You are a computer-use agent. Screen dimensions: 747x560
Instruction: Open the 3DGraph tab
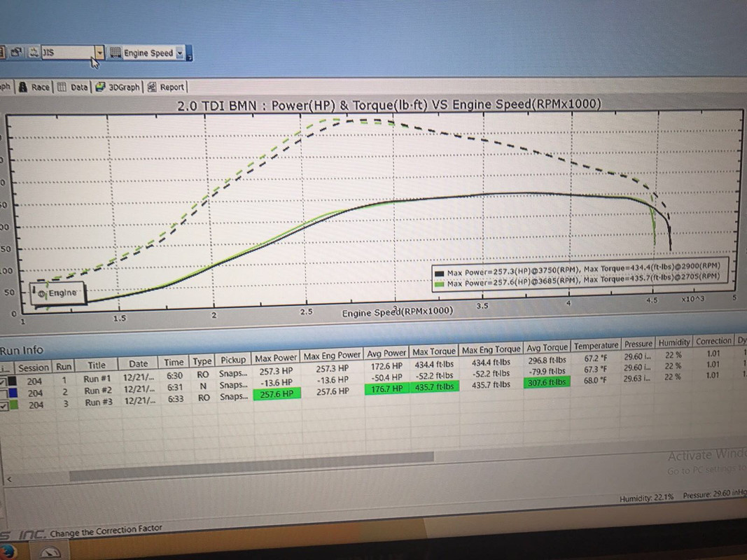coord(118,87)
